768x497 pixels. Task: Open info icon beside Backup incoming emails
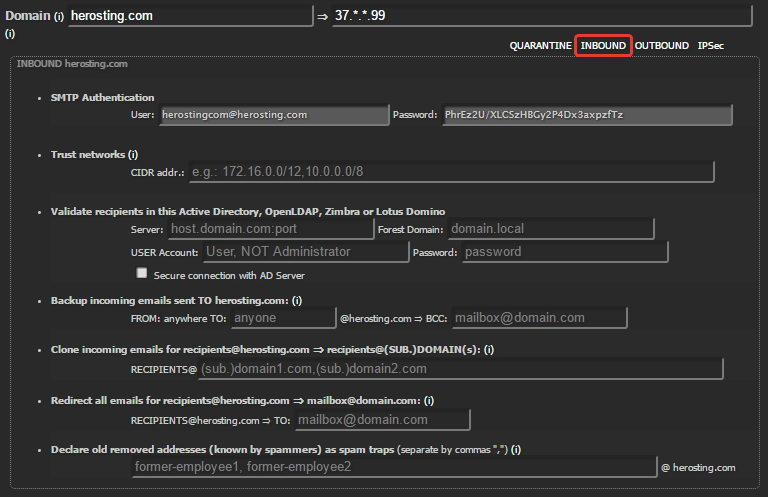297,301
